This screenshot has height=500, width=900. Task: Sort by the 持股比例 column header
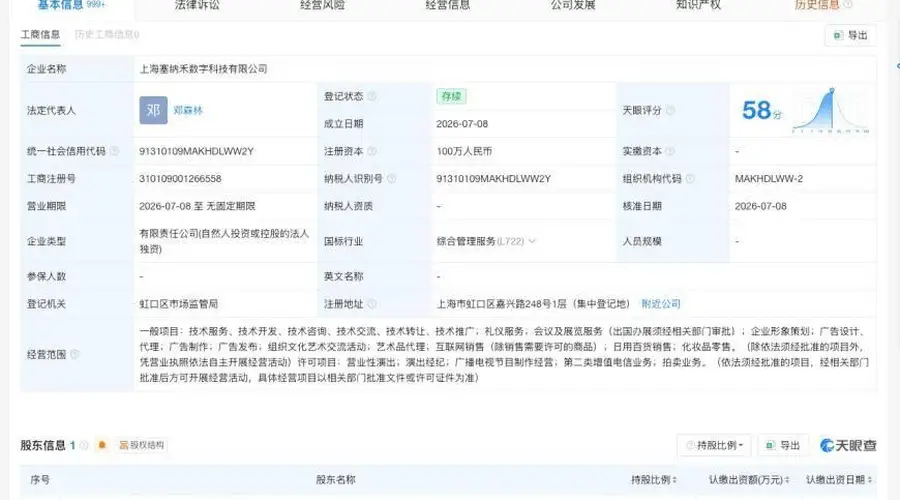pos(654,479)
